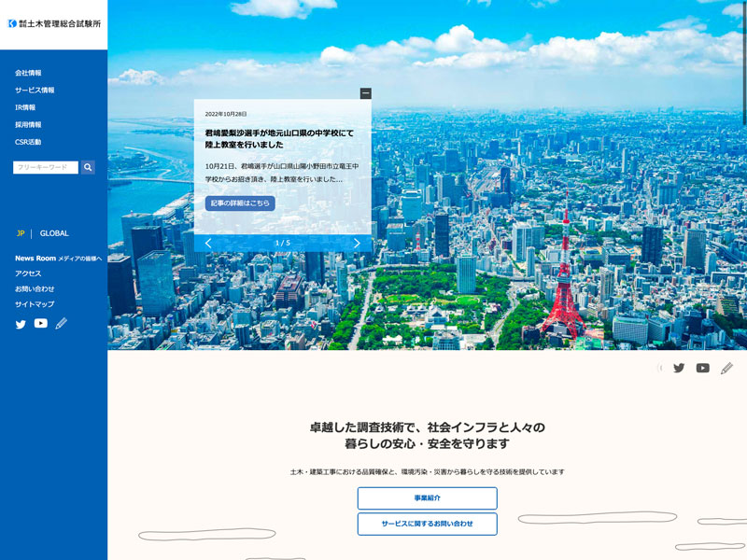
Task: Select the IR情報 menu item
Action: pos(25,107)
